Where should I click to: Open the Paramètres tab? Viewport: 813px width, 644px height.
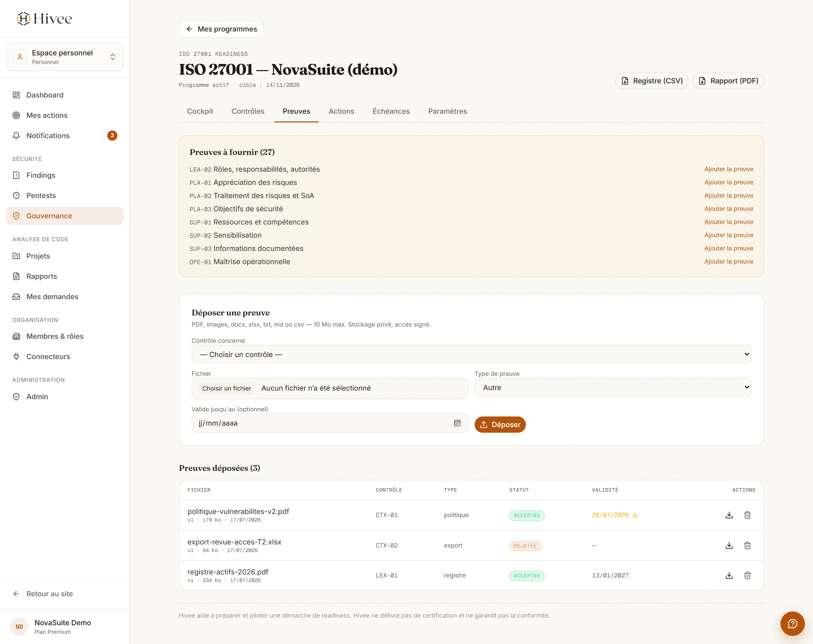[x=448, y=111]
